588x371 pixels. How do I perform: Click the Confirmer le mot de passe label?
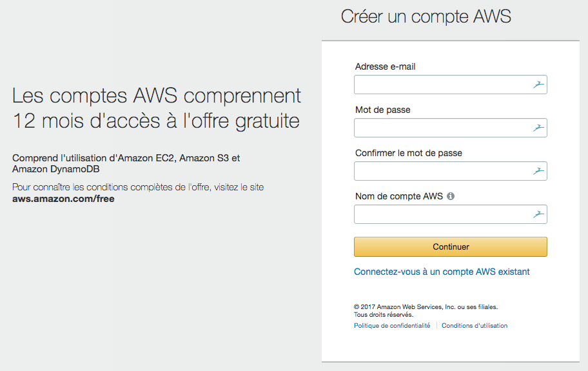409,153
